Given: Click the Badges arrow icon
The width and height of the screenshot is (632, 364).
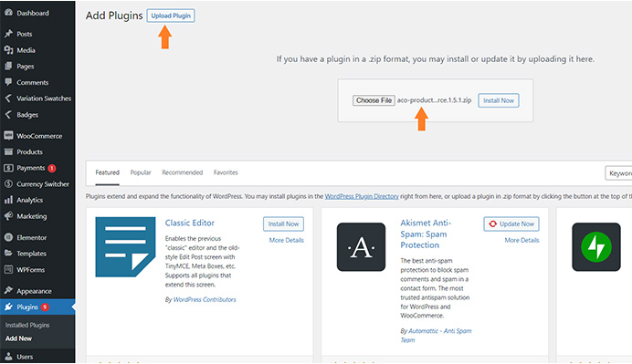Looking at the screenshot, I should [x=8, y=114].
